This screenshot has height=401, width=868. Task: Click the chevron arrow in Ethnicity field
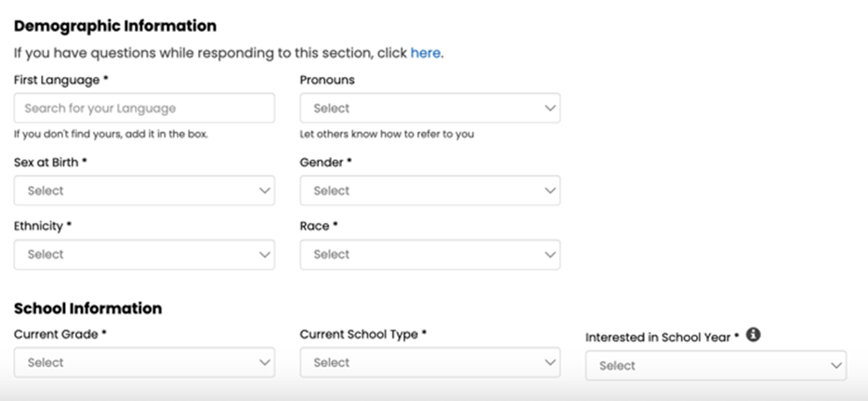pyautogui.click(x=264, y=254)
